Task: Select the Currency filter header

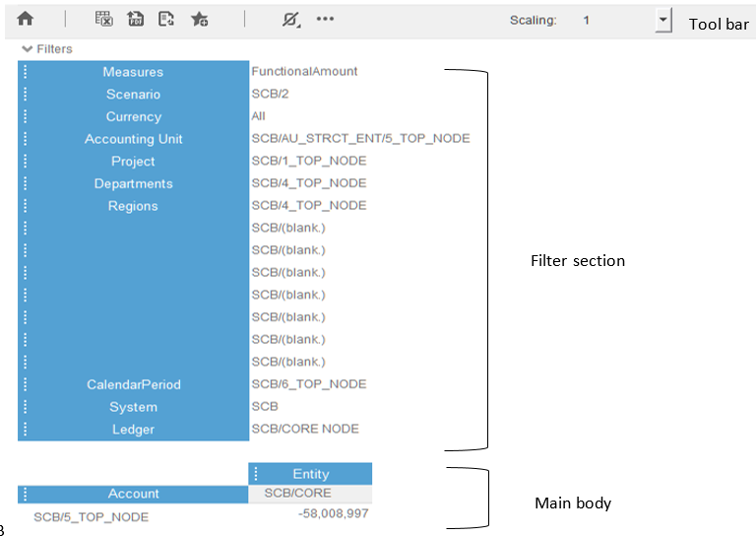Action: pyautogui.click(x=133, y=116)
